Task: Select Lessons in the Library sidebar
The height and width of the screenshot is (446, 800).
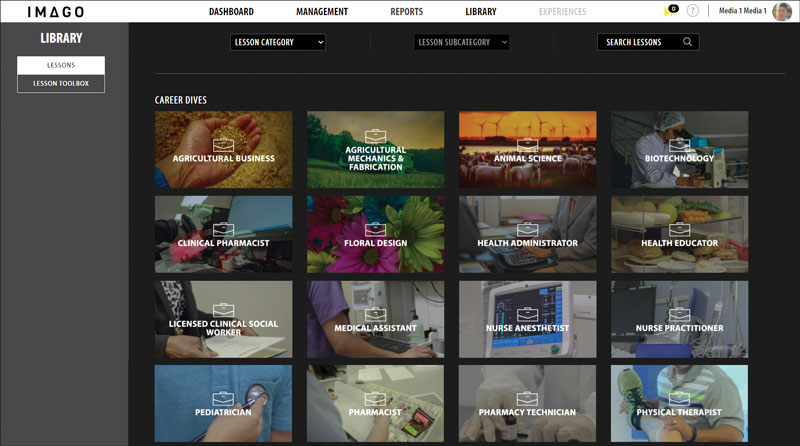Action: [61, 65]
